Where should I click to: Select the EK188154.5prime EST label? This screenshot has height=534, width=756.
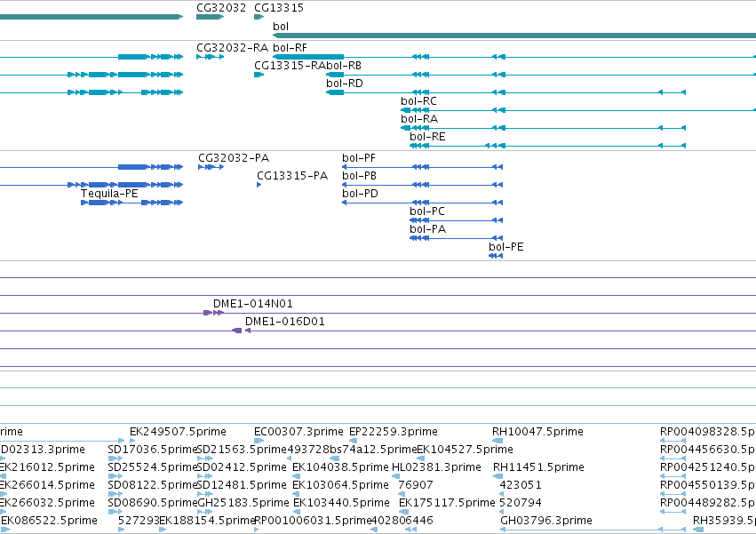pos(207,521)
